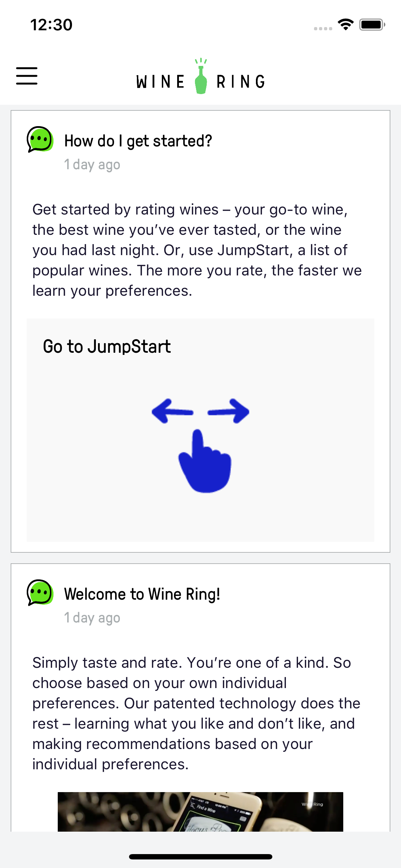Tap the blue right arrow in swipe graphic
The image size is (401, 868).
pyautogui.click(x=229, y=411)
